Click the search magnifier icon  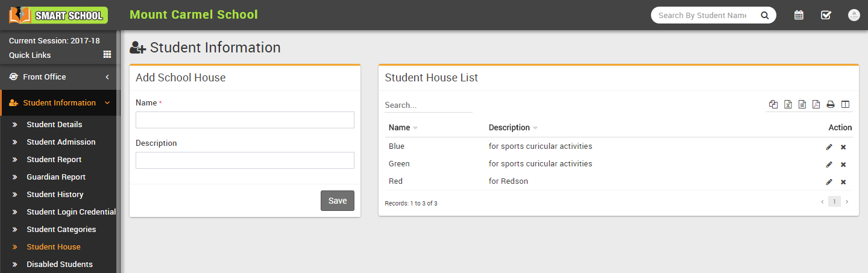coord(764,16)
